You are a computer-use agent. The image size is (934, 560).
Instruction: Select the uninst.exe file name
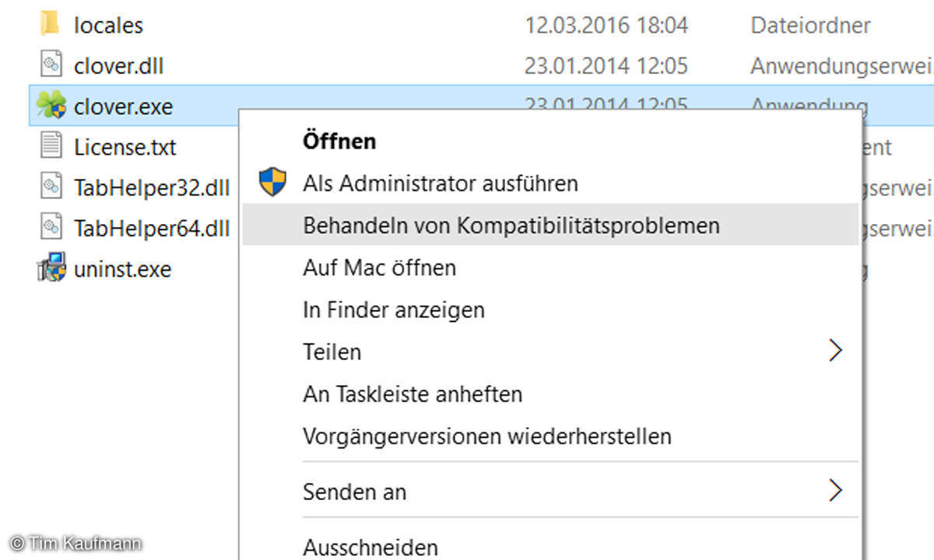(x=123, y=269)
